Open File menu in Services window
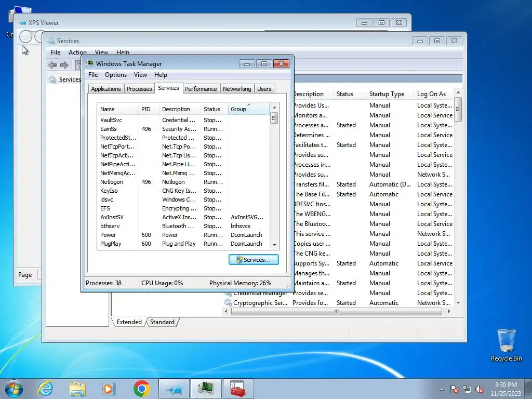The image size is (532, 399). click(56, 52)
